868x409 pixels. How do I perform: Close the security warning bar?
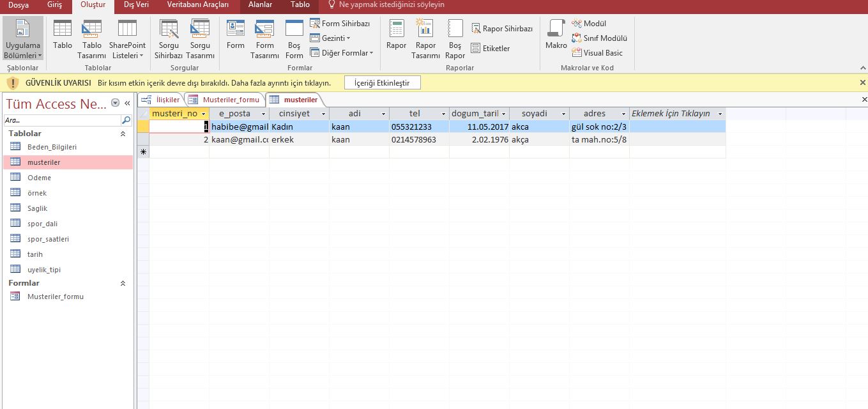(x=862, y=82)
